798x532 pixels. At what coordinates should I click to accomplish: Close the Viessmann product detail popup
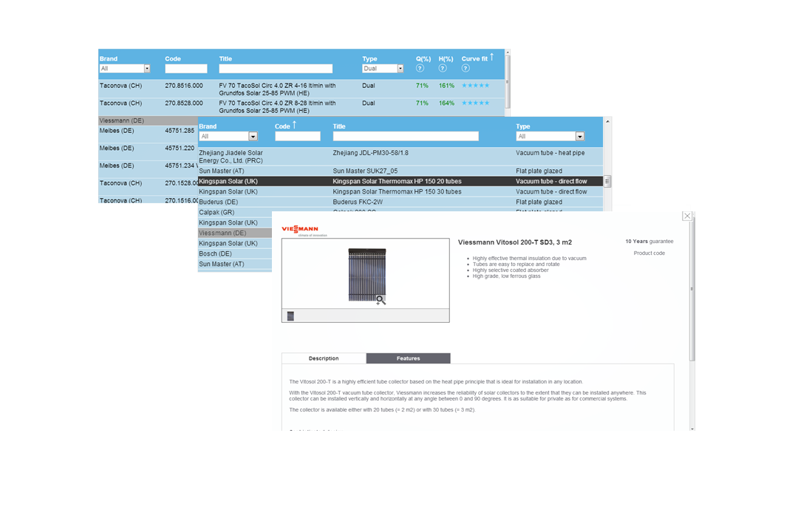click(687, 216)
